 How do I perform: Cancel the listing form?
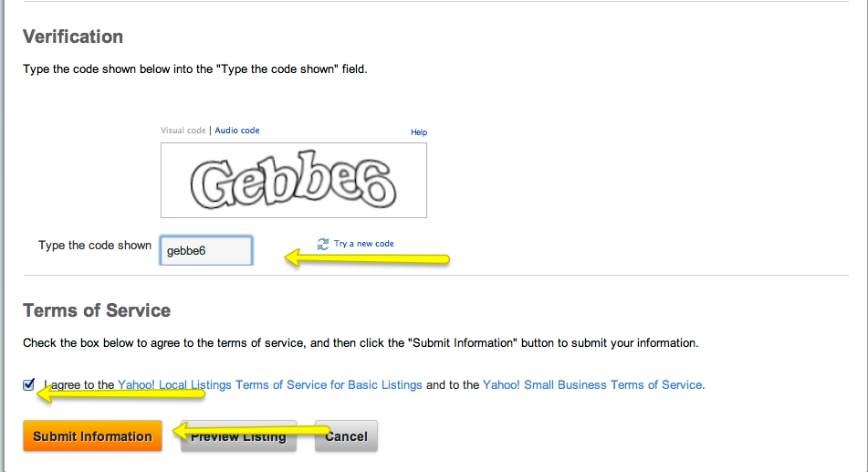click(x=347, y=436)
